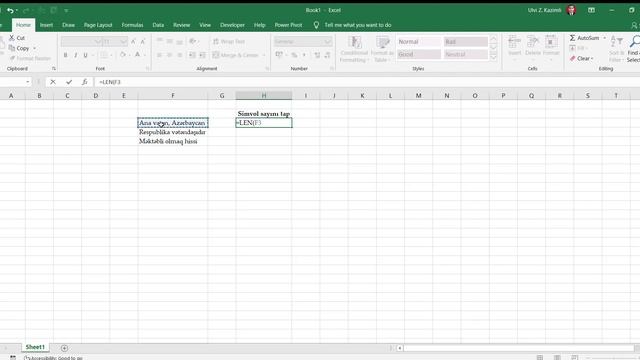Screen dimensions: 640x360
Task: Expand the Name Box dropdown arrow
Action: click(27, 82)
